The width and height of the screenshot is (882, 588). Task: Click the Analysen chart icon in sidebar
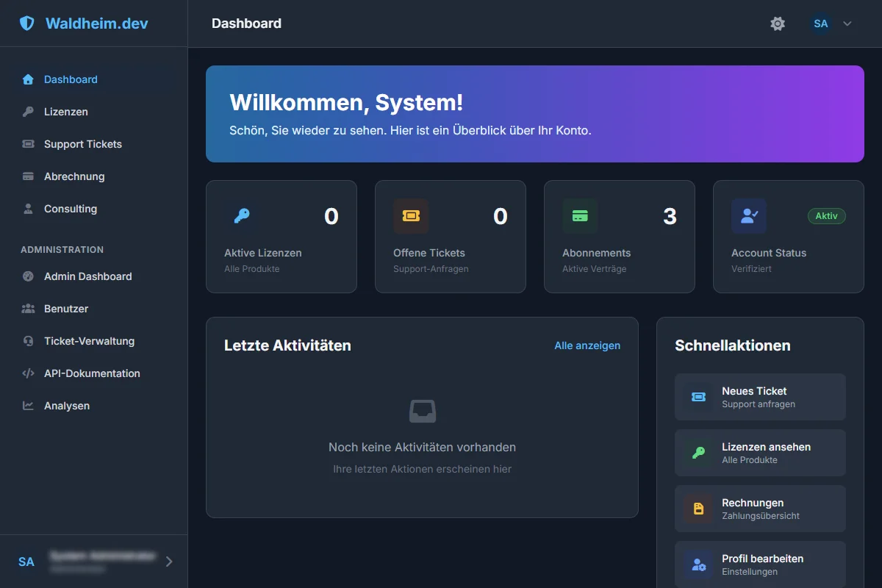[28, 406]
